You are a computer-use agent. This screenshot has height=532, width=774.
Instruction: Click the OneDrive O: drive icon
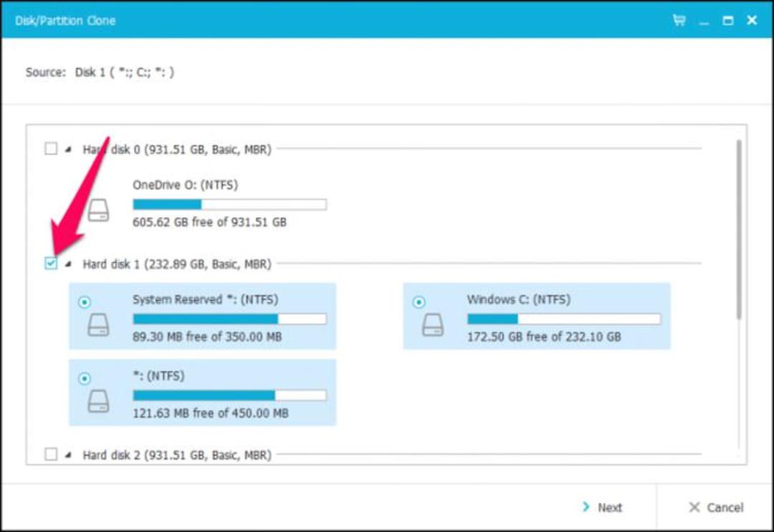(x=98, y=211)
